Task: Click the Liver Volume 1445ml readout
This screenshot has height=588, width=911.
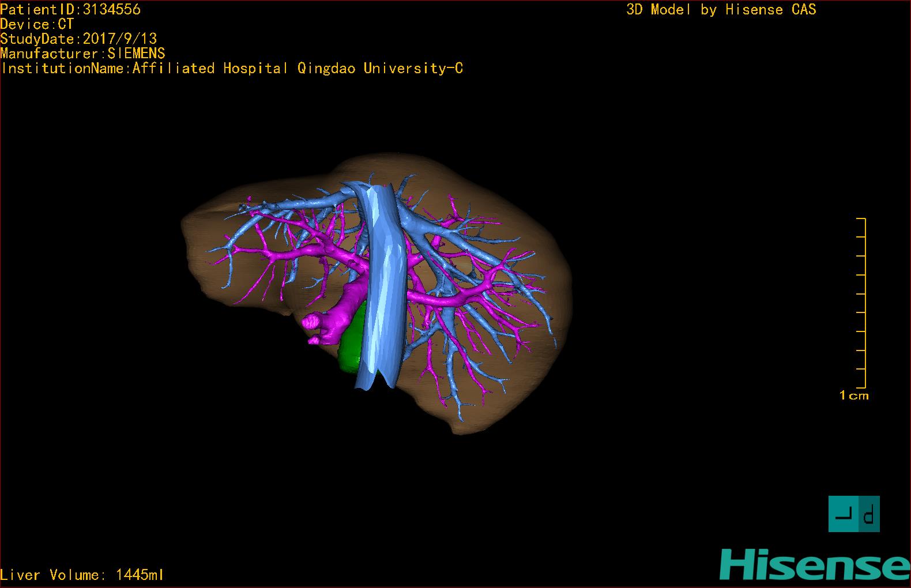Action: point(82,575)
